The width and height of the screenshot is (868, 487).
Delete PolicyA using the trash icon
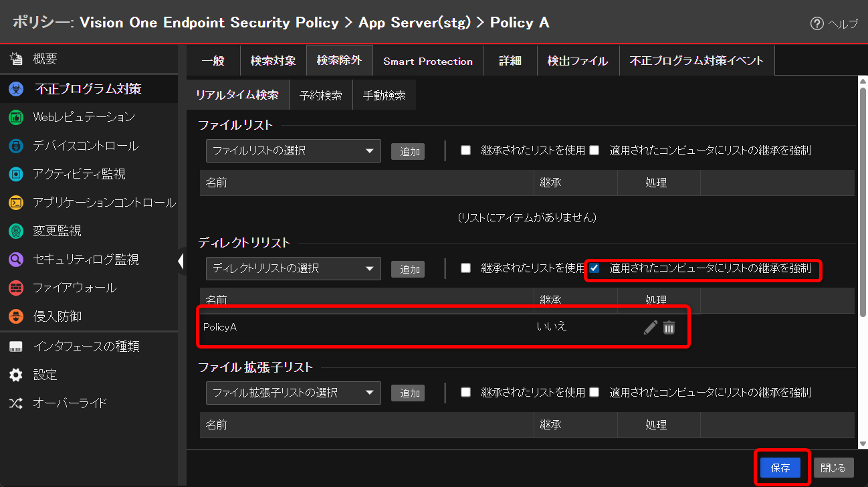tap(669, 327)
